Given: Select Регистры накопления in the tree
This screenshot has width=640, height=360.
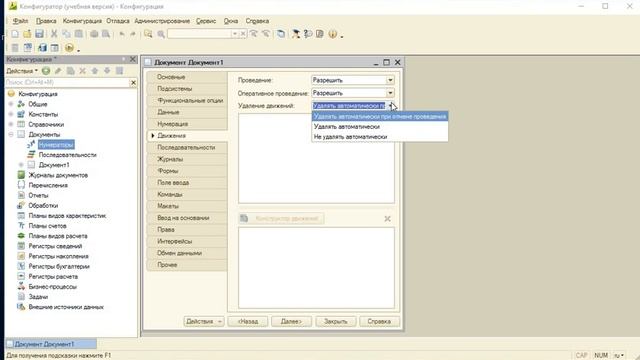Looking at the screenshot, I should click(x=58, y=256).
